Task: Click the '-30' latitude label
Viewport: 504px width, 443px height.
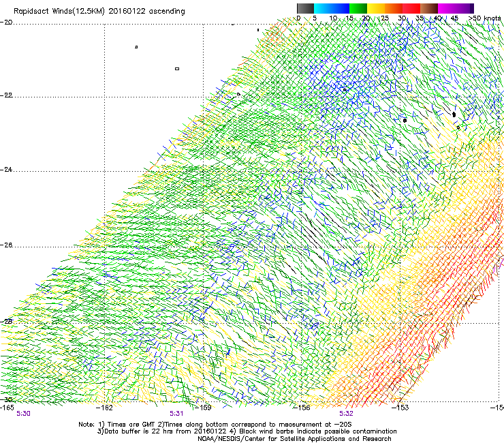Action: (6, 399)
